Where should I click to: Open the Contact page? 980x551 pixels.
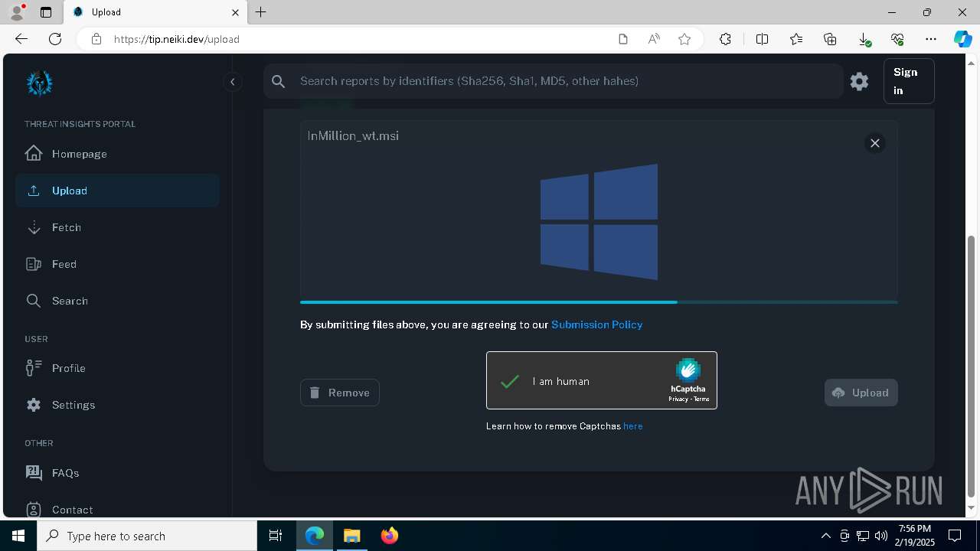(x=117, y=509)
